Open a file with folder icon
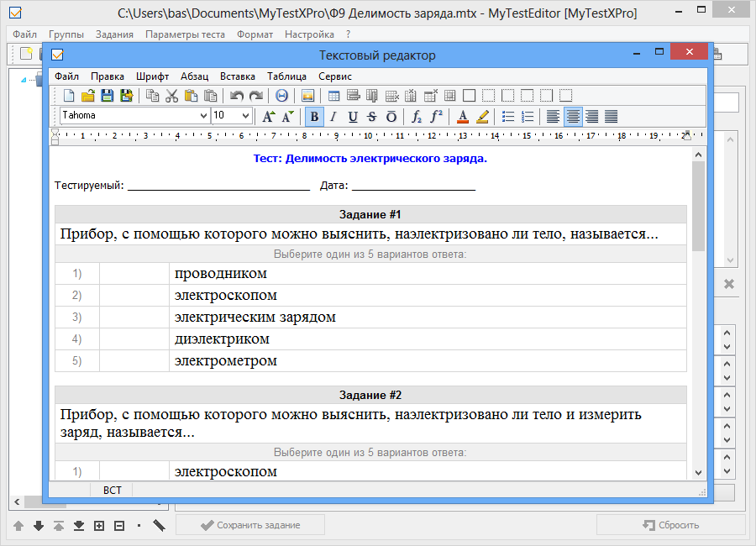This screenshot has height=546, width=756. pyautogui.click(x=87, y=96)
